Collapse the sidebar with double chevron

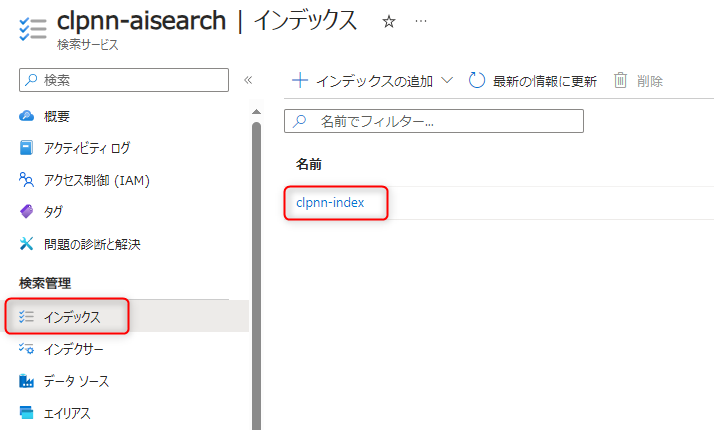(x=248, y=80)
